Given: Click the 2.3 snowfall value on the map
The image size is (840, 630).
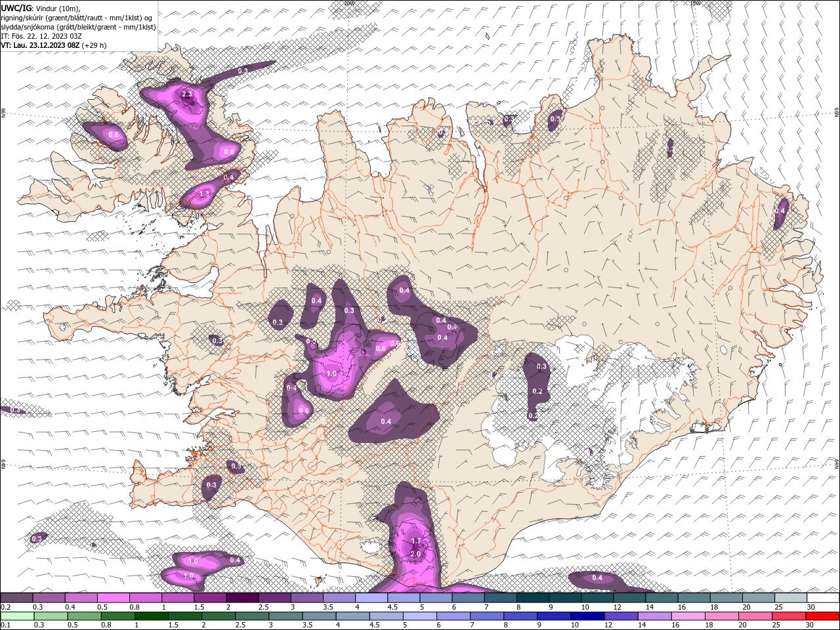Looking at the screenshot, I should coord(187,94).
